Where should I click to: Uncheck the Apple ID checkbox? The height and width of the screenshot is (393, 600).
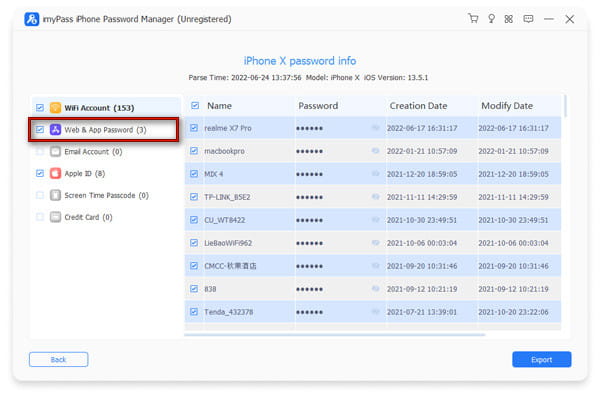[x=40, y=173]
